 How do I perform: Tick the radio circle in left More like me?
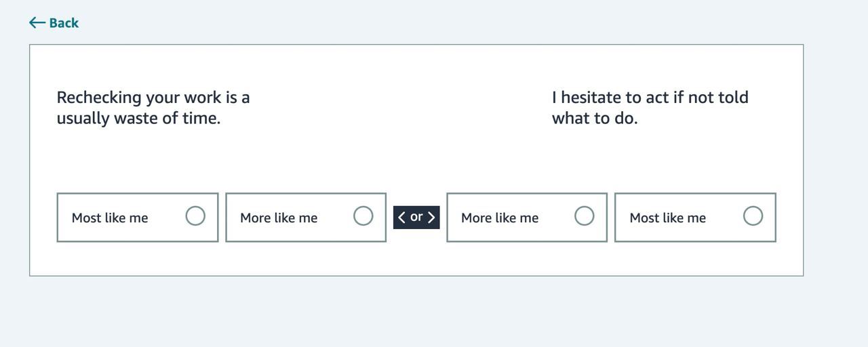click(363, 216)
